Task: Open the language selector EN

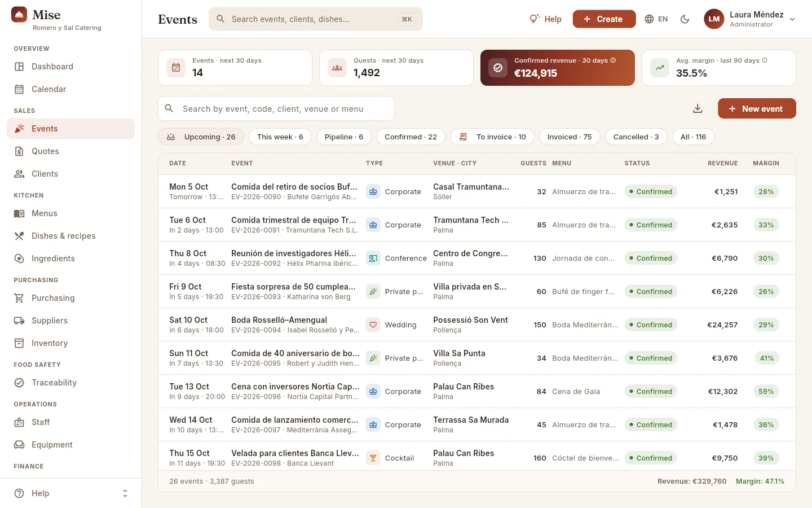Action: (x=656, y=19)
